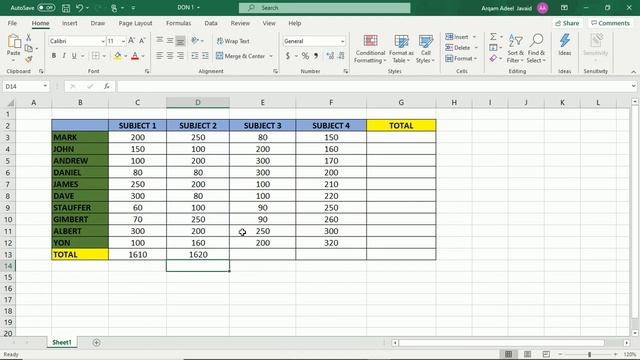
Task: Open the Review tab
Action: (240, 23)
